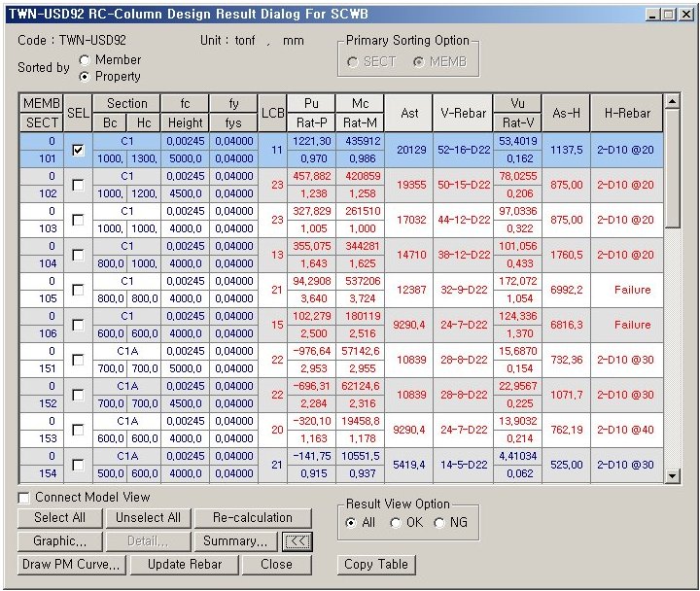Uncheck the SEL box for section 101
The height and width of the screenshot is (591, 700).
[78, 150]
